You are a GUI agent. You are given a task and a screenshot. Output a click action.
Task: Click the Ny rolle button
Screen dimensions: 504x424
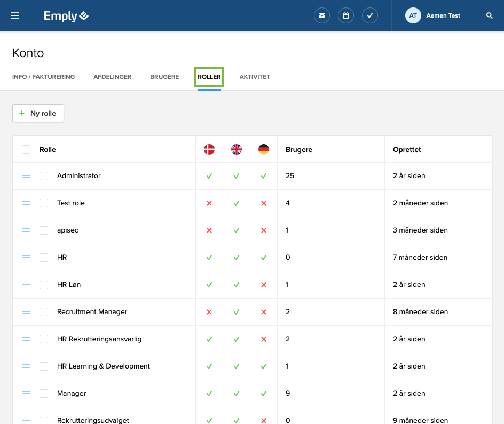38,113
